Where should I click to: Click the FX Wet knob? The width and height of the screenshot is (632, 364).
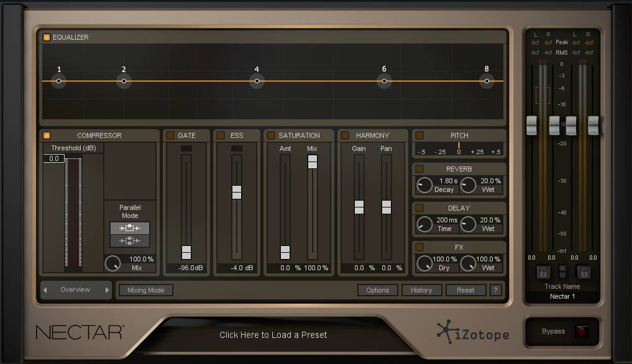click(x=469, y=263)
